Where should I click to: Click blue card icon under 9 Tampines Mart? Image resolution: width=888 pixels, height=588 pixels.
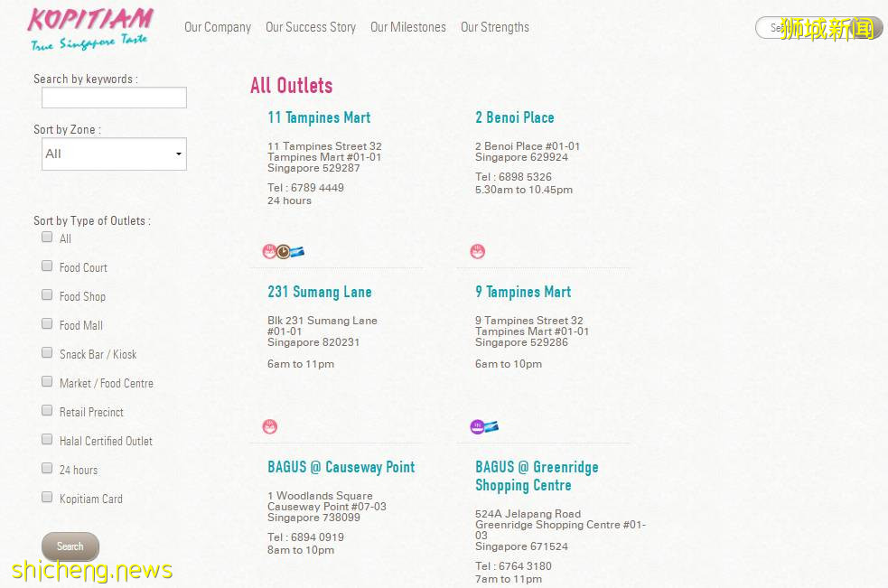point(491,426)
